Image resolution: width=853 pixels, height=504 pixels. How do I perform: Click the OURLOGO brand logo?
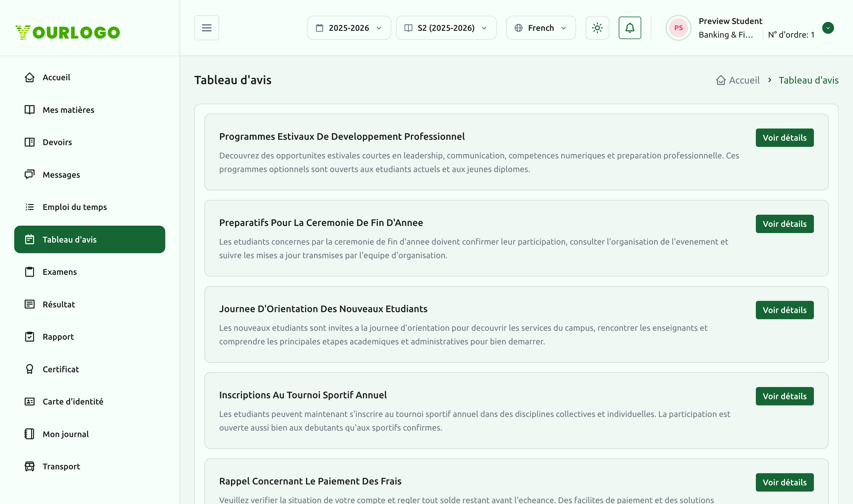point(68,33)
